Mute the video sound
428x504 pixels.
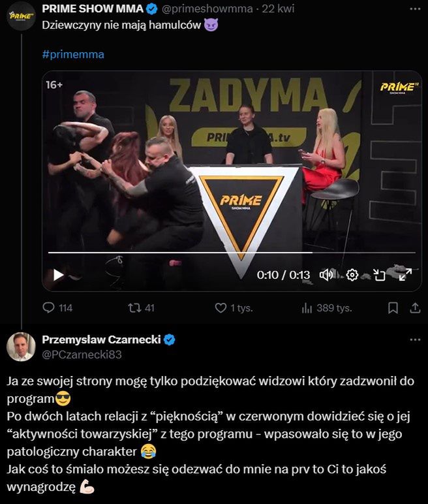click(x=326, y=275)
